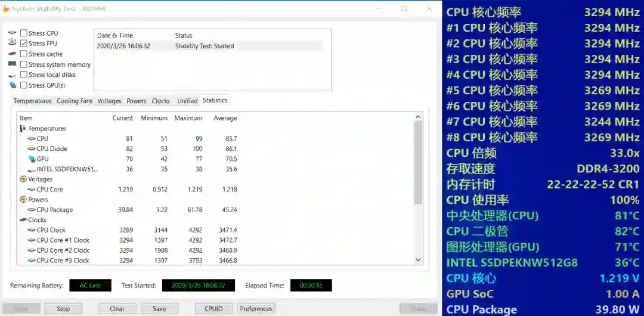Click the CPU Core #1 Clock icon
The image size is (644, 316).
pos(31,240)
